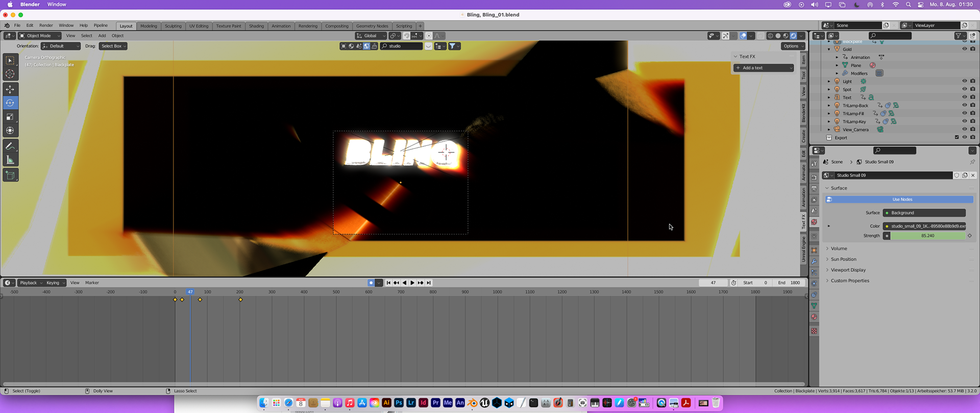Screen dimensions: 980x413
Task: Open the Global transform orientation dropdown
Action: (371, 36)
